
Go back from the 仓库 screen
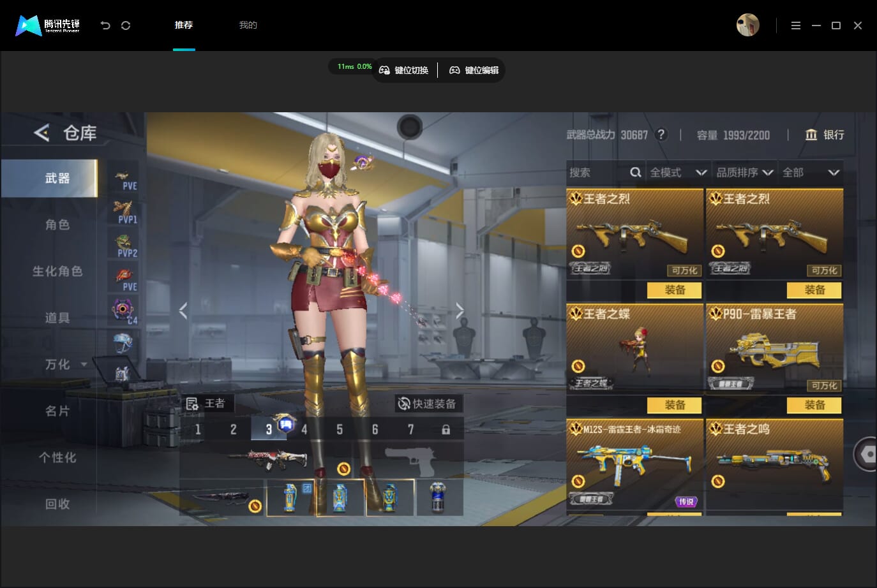[x=41, y=133]
